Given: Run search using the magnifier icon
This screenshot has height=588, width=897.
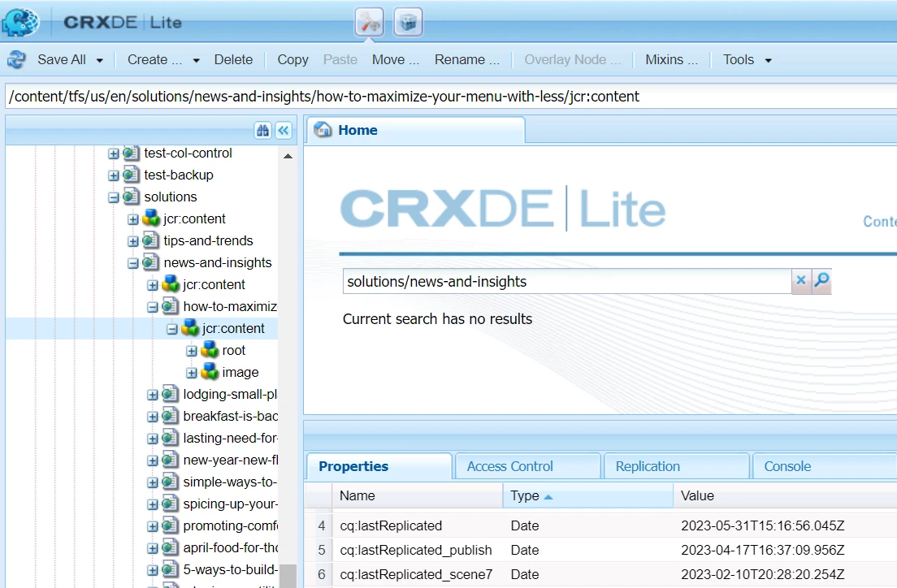Looking at the screenshot, I should click(821, 280).
